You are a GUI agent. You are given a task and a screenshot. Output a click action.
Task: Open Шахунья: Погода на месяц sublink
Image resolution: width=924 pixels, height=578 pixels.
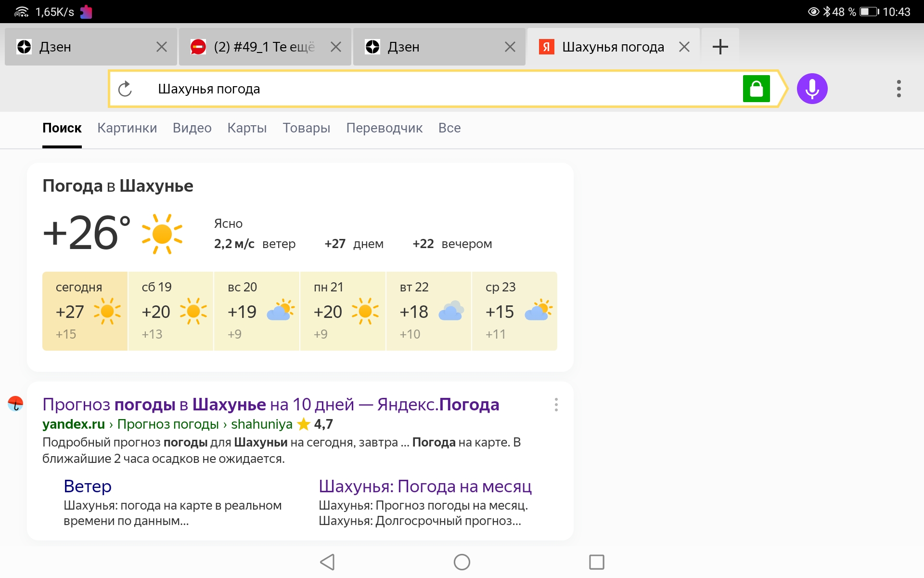(x=425, y=486)
